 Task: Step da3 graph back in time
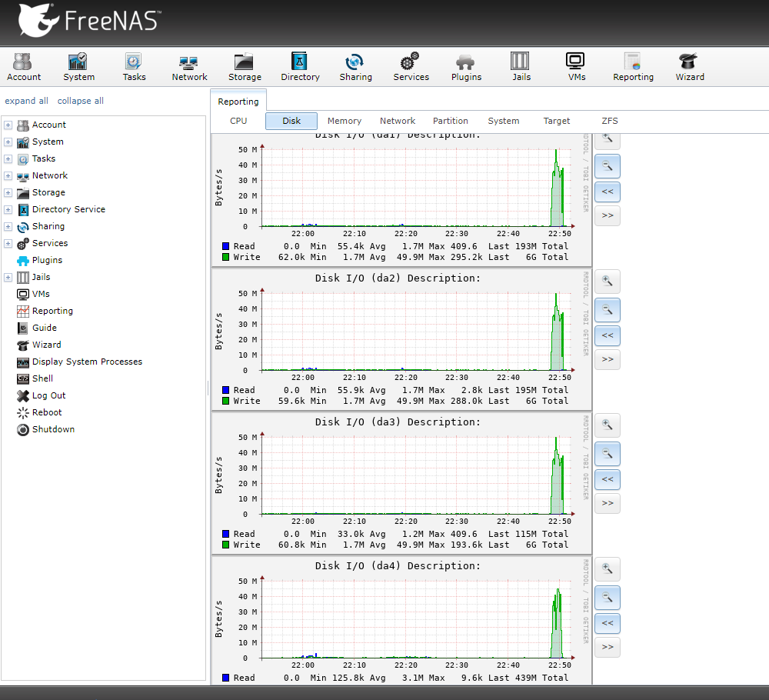pyautogui.click(x=608, y=479)
